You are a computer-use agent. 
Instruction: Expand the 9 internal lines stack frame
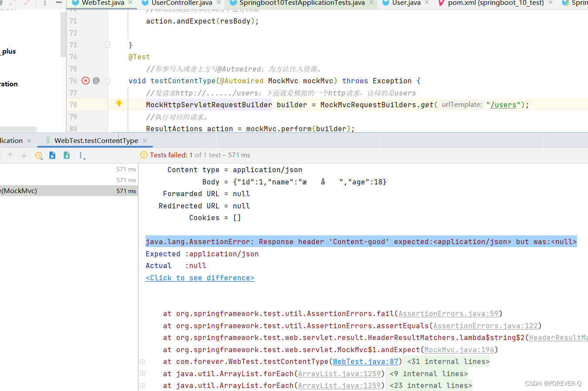142,374
